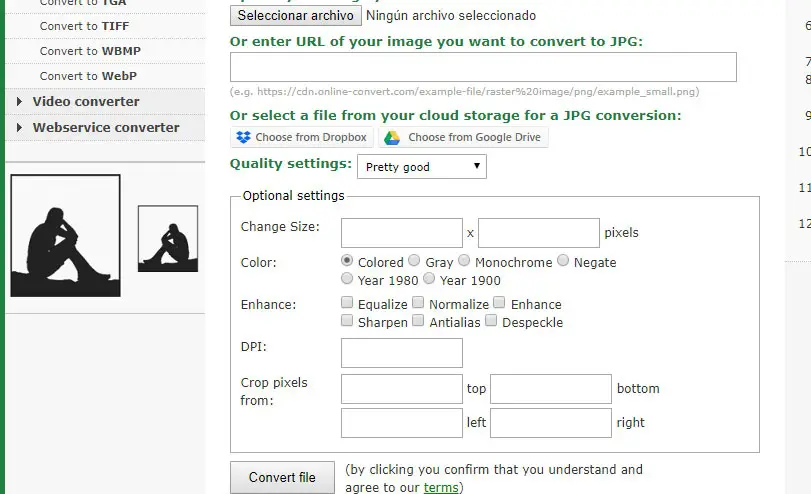Expand the Video converter section

[85, 101]
